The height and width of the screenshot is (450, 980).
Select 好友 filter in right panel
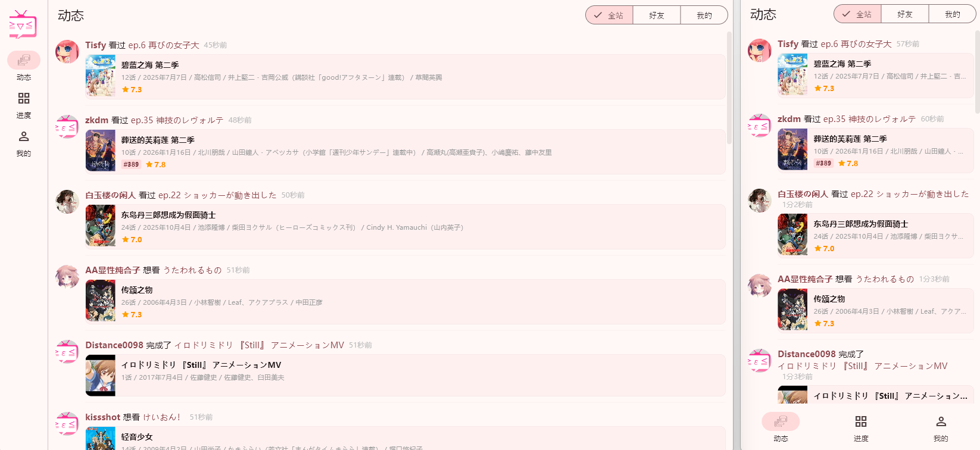(x=905, y=14)
